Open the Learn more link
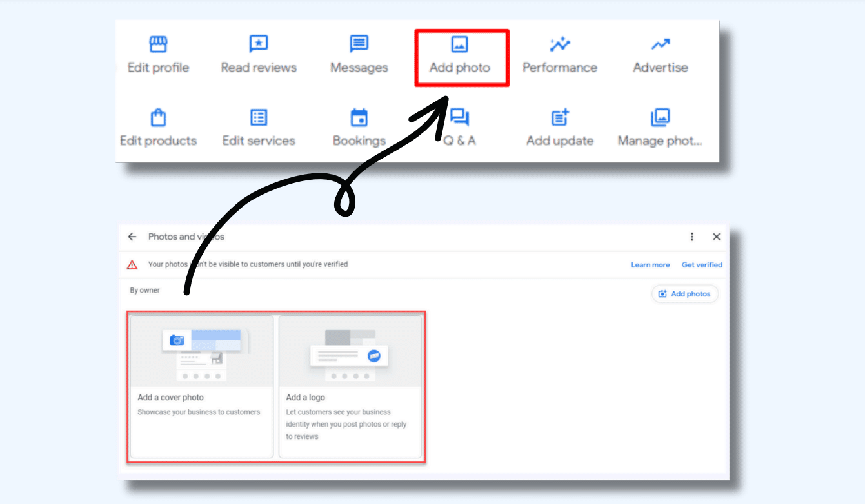The image size is (865, 504). 650,264
